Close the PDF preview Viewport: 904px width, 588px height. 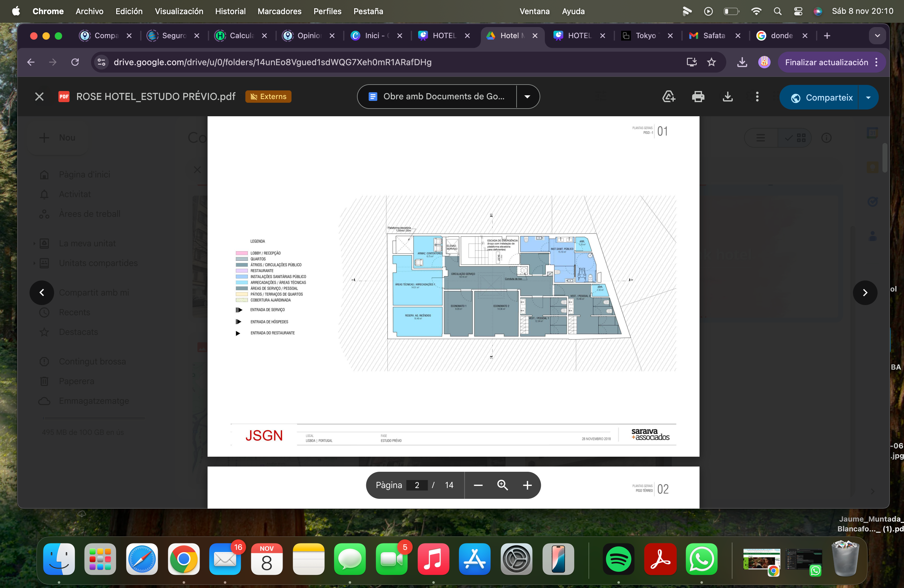click(39, 97)
